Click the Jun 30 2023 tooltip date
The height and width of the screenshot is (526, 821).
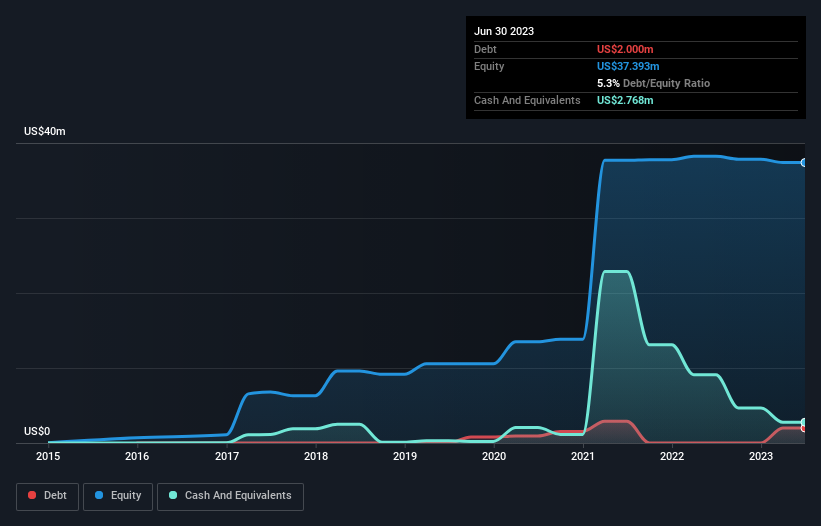click(504, 31)
